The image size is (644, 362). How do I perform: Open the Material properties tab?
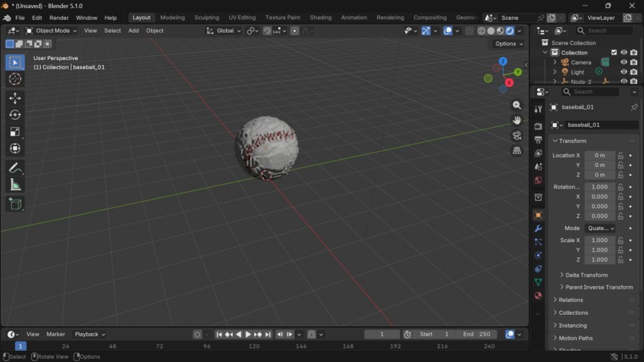pos(538,296)
